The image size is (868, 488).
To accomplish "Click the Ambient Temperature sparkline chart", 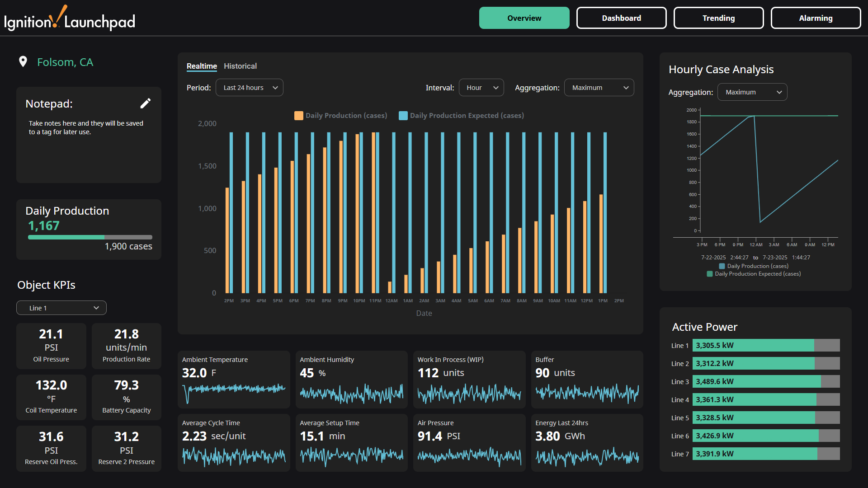I will [234, 391].
